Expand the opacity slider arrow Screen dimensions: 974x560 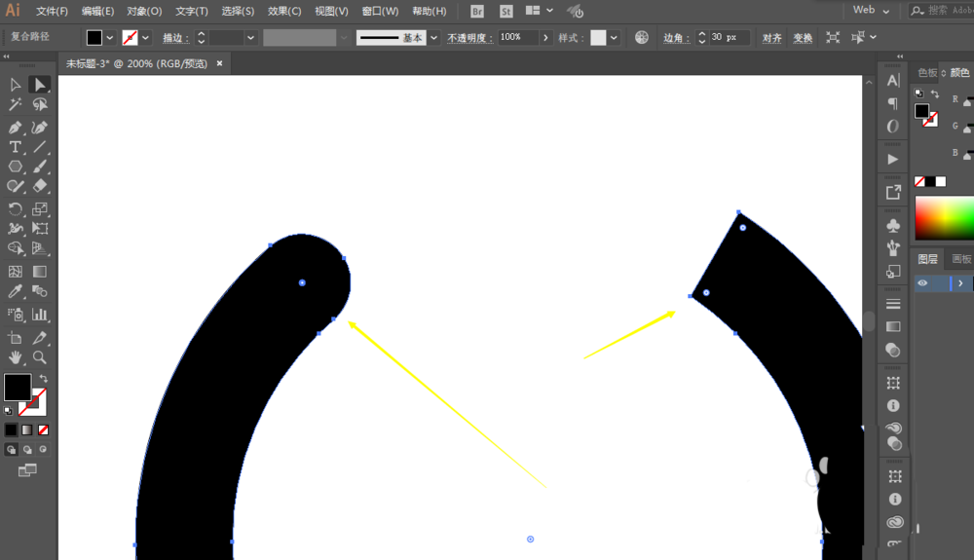tap(545, 38)
